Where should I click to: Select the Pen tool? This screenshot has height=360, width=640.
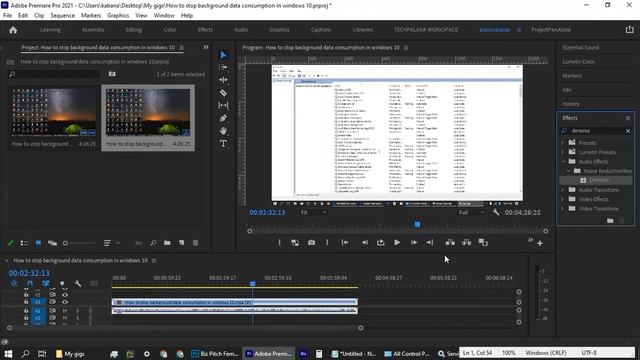[223, 118]
